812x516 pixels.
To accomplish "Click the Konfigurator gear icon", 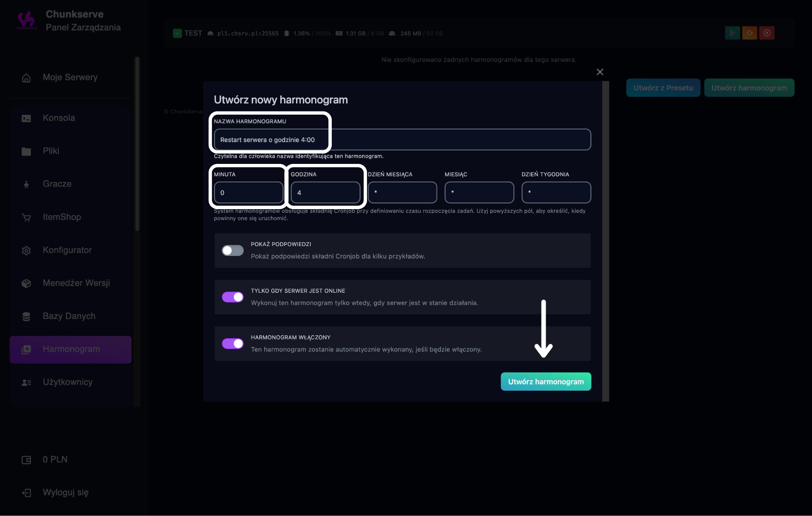I will 27,250.
